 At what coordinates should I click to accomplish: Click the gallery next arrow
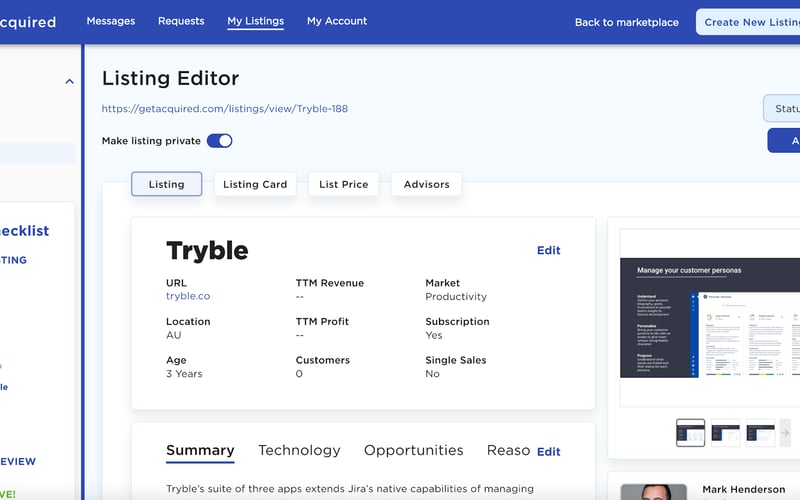tap(785, 433)
